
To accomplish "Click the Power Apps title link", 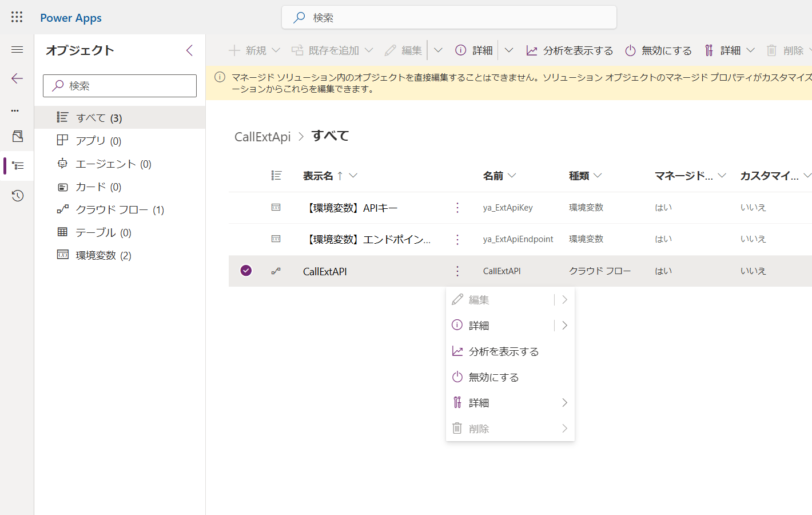I will (71, 18).
